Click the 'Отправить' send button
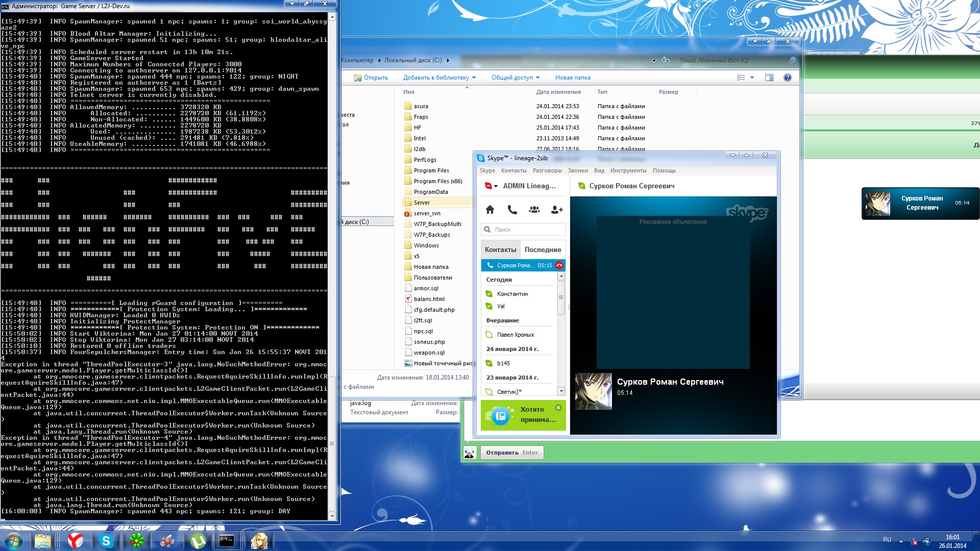Viewport: 980px width, 551px height. 511,453
